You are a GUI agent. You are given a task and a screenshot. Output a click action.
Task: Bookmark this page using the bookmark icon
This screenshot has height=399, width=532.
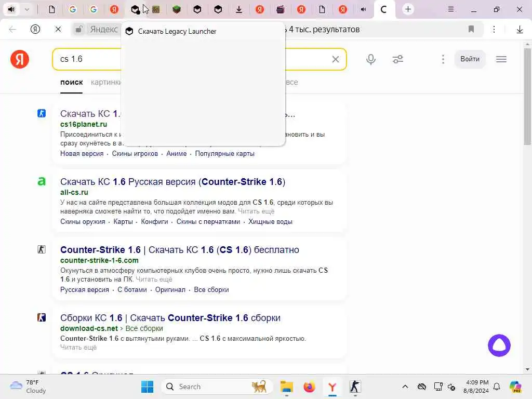pyautogui.click(x=471, y=29)
